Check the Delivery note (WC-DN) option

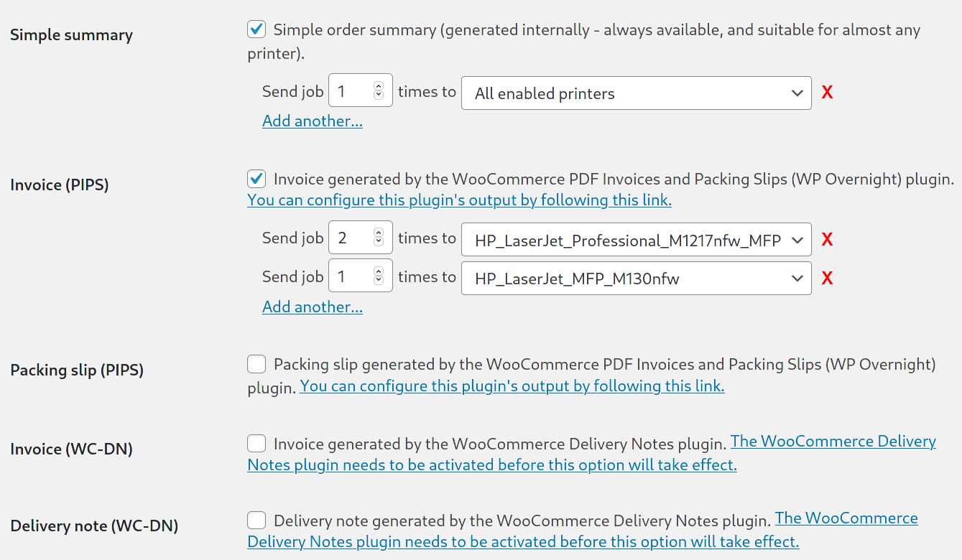coord(256,520)
